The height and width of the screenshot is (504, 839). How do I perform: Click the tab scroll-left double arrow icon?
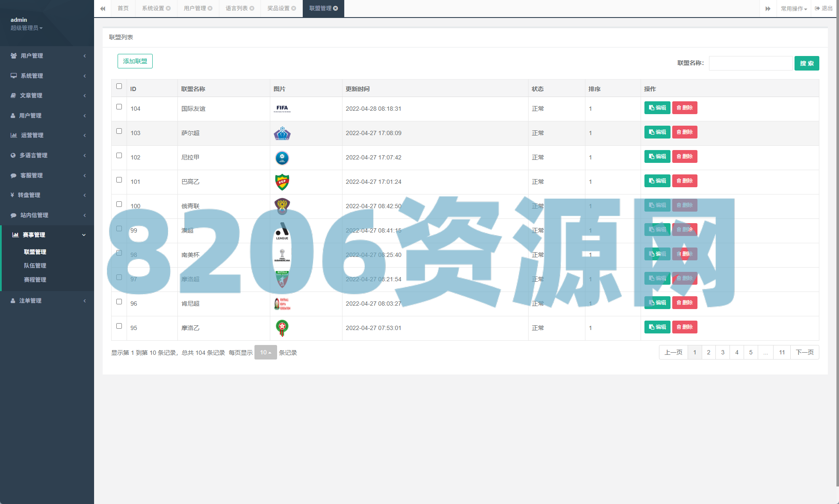point(103,9)
